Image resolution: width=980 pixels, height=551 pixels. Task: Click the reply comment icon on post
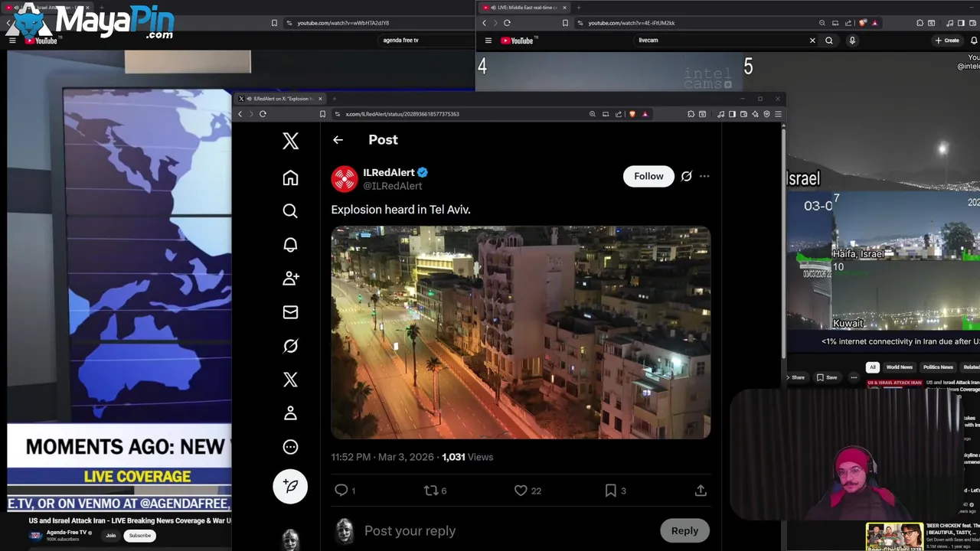pyautogui.click(x=341, y=491)
